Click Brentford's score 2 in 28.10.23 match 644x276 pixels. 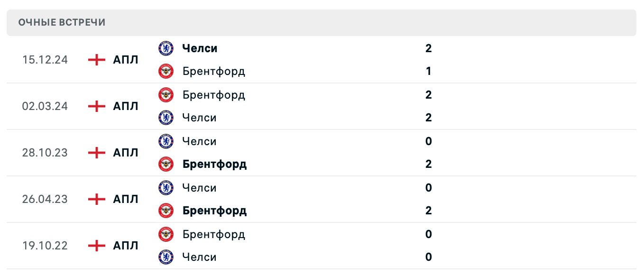click(429, 165)
